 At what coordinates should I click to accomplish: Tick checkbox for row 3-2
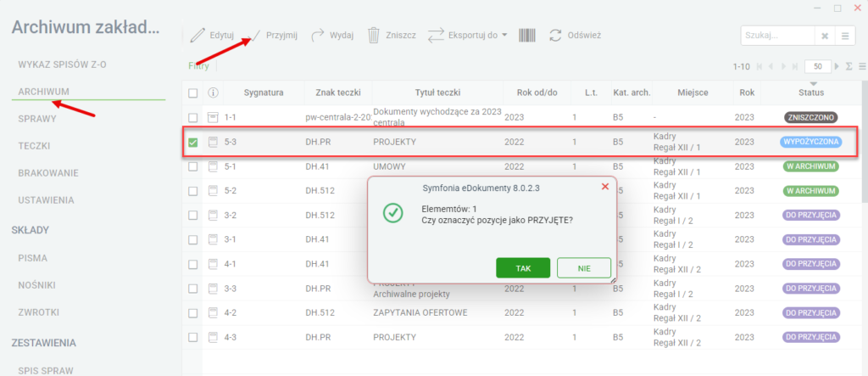[192, 216]
